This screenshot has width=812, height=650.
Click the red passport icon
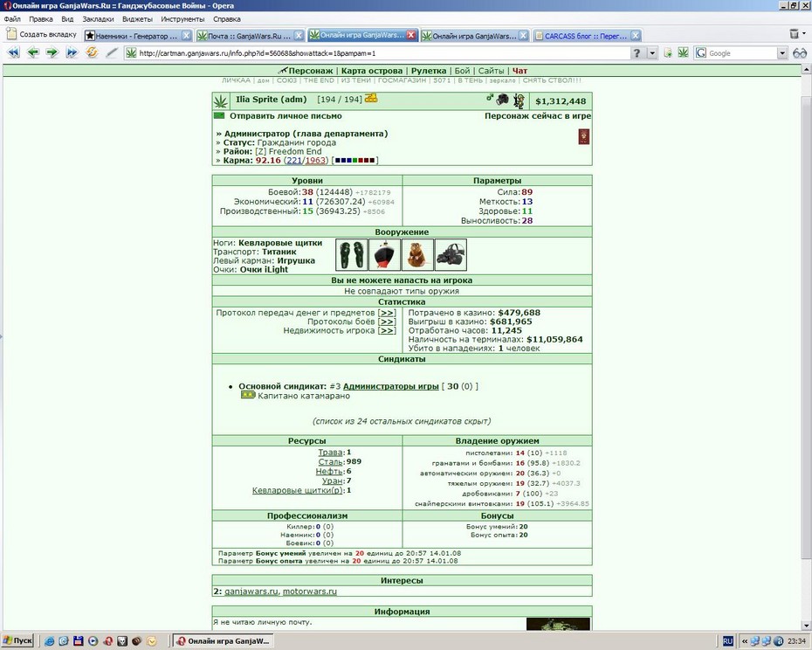[x=583, y=137]
